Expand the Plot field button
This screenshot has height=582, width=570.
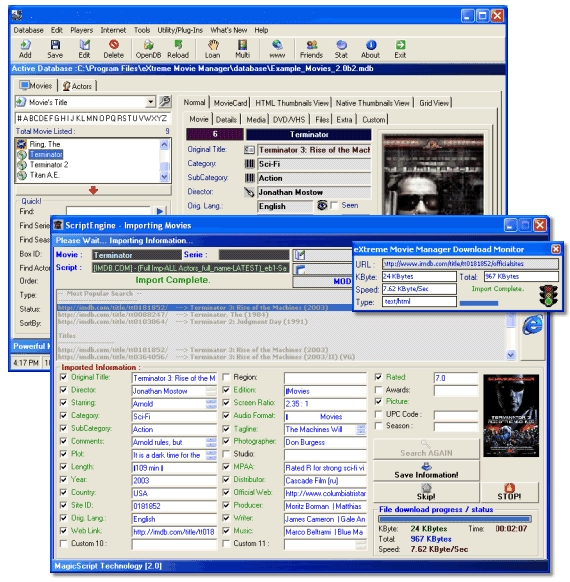pyautogui.click(x=211, y=455)
